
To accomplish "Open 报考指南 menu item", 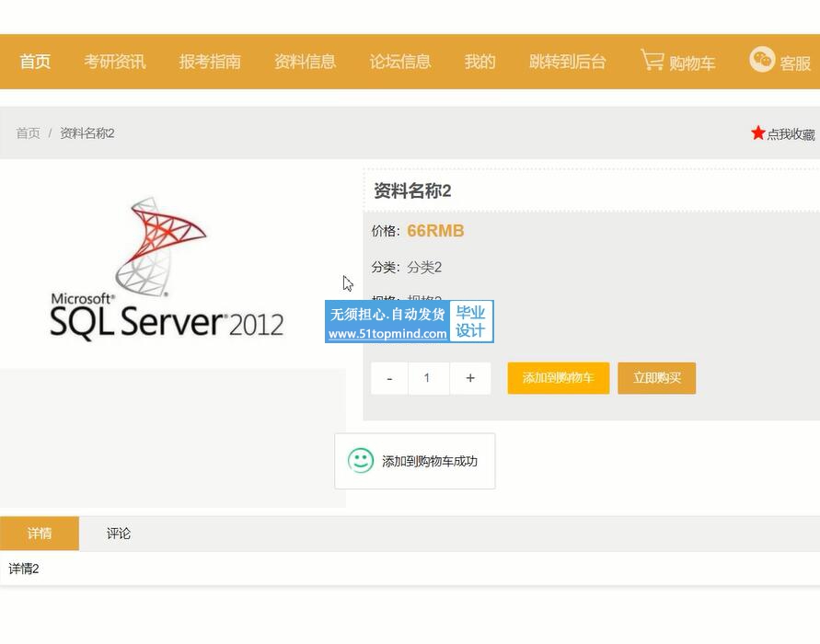I will [210, 62].
